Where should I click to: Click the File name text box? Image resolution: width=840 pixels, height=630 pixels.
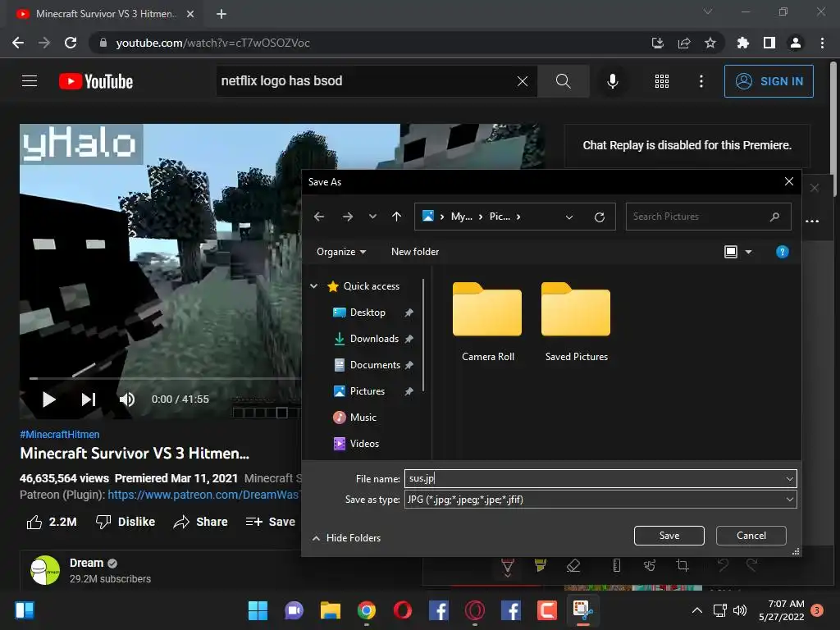[x=594, y=478]
